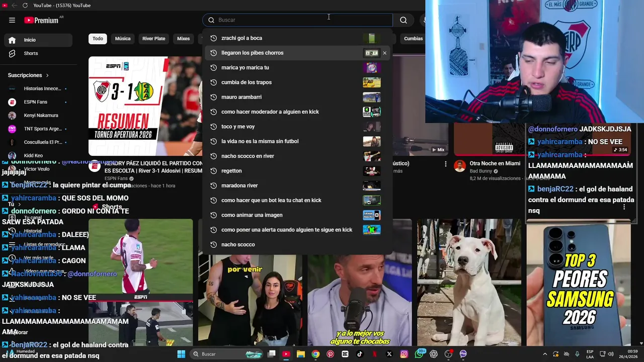644x362 pixels.
Task: Open the Bad Bunny channel avatar
Action: (460, 166)
